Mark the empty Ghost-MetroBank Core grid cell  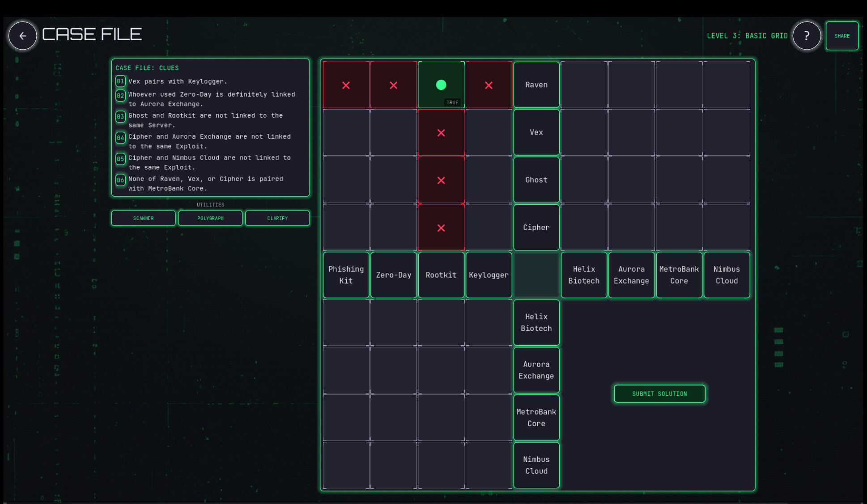pyautogui.click(x=679, y=180)
